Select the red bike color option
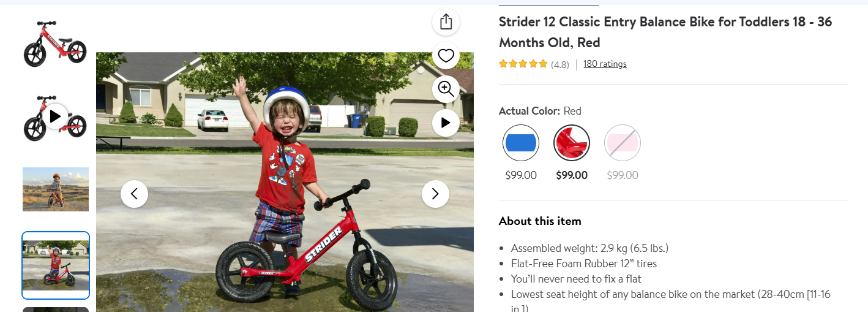 (572, 143)
